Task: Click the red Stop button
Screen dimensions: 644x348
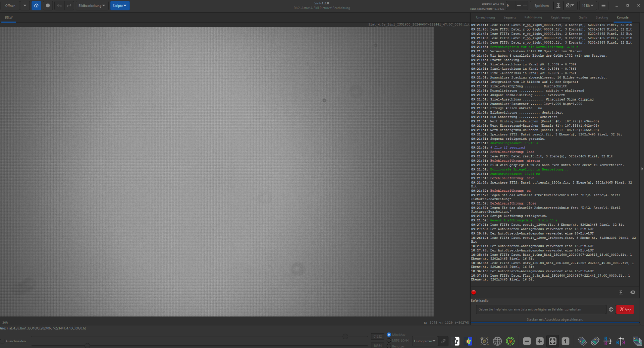Action: [x=625, y=309]
